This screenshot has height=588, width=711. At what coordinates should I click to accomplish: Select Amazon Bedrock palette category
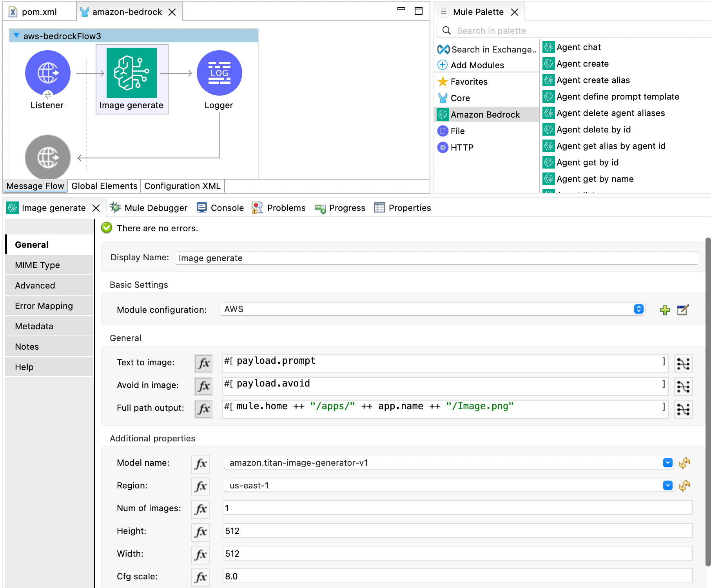[487, 114]
